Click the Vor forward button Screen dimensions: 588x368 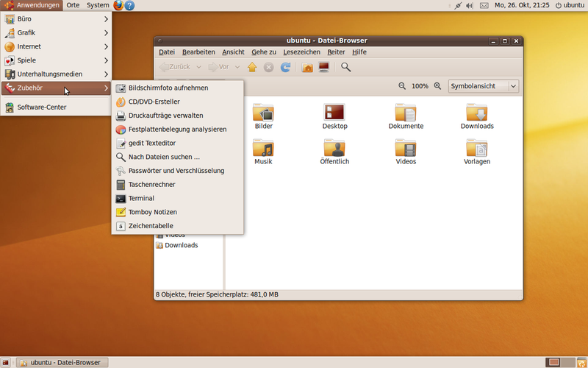tap(218, 67)
